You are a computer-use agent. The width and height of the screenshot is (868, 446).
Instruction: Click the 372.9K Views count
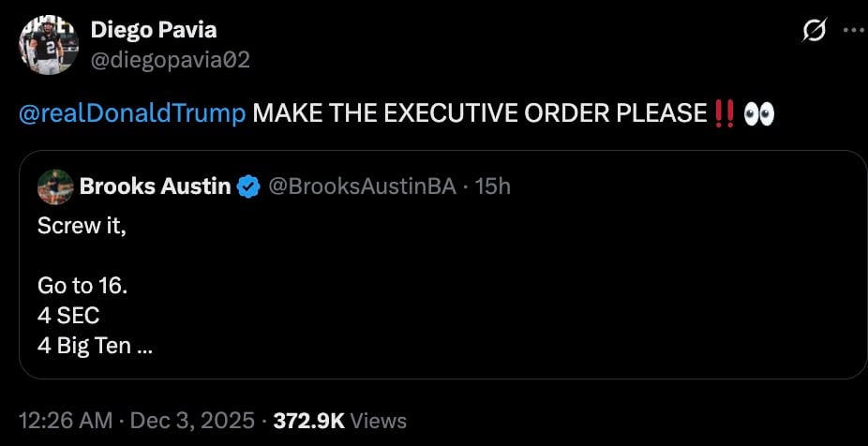[x=340, y=421]
